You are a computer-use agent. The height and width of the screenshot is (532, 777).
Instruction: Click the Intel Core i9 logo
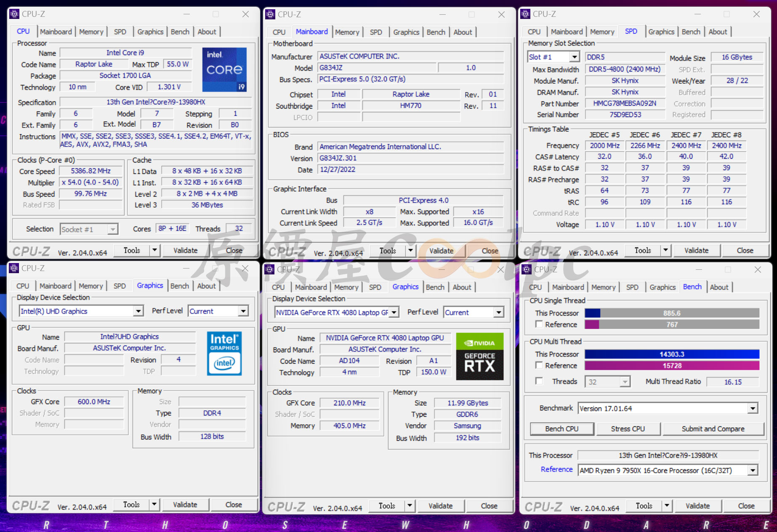(x=224, y=69)
